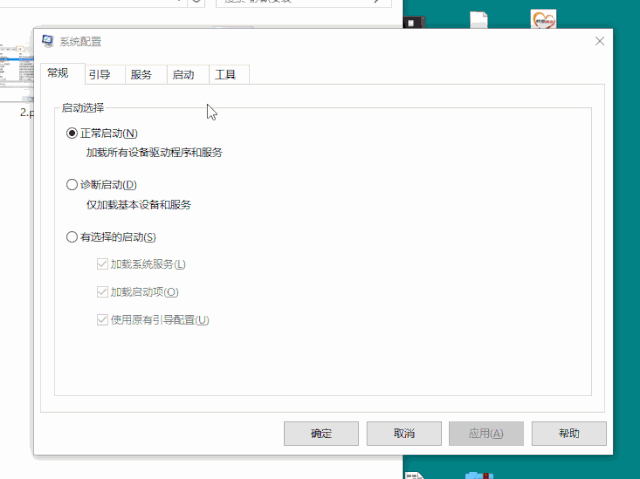The image size is (640, 479).
Task: Click the 确定 button
Action: pos(321,433)
